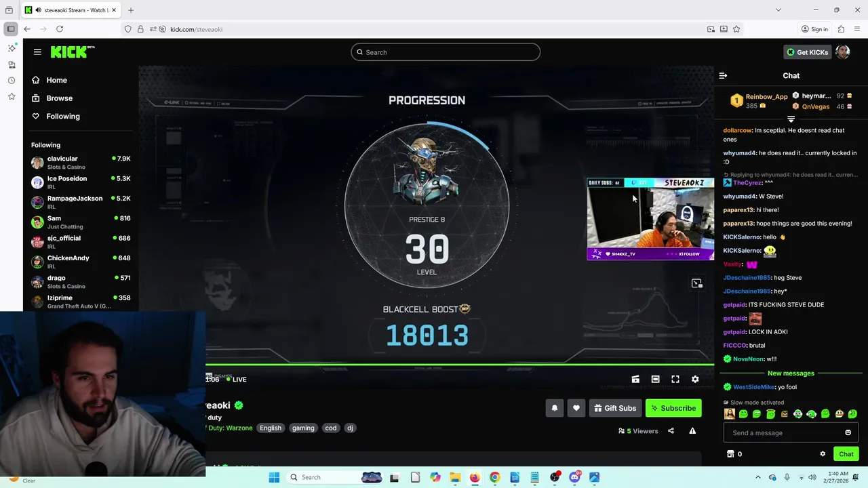Report stream with warning triangle icon
The image size is (868, 488).
coord(692,431)
